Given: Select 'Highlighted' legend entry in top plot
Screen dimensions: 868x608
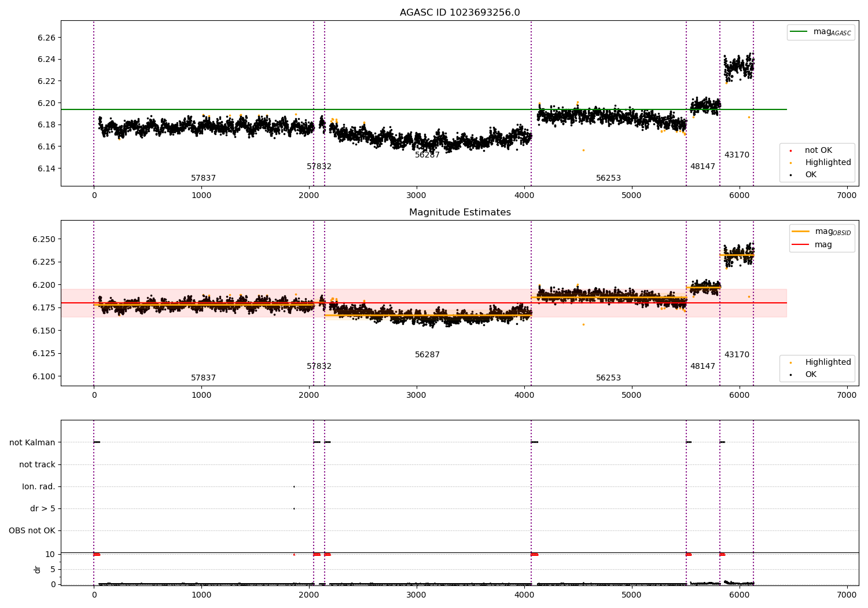Looking at the screenshot, I should point(827,163).
